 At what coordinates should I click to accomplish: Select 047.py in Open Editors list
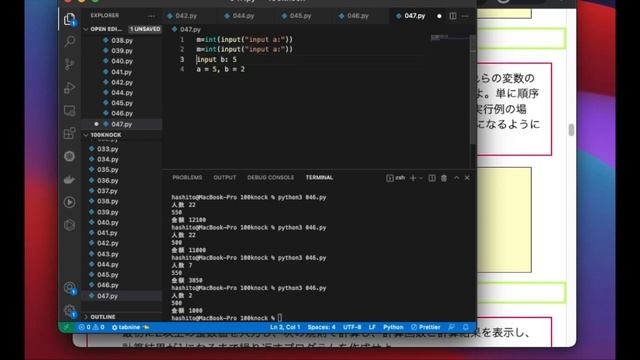(x=122, y=124)
